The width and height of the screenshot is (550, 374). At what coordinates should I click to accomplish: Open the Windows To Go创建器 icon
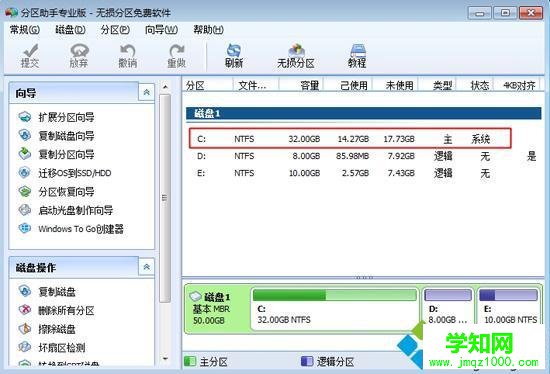coord(25,228)
